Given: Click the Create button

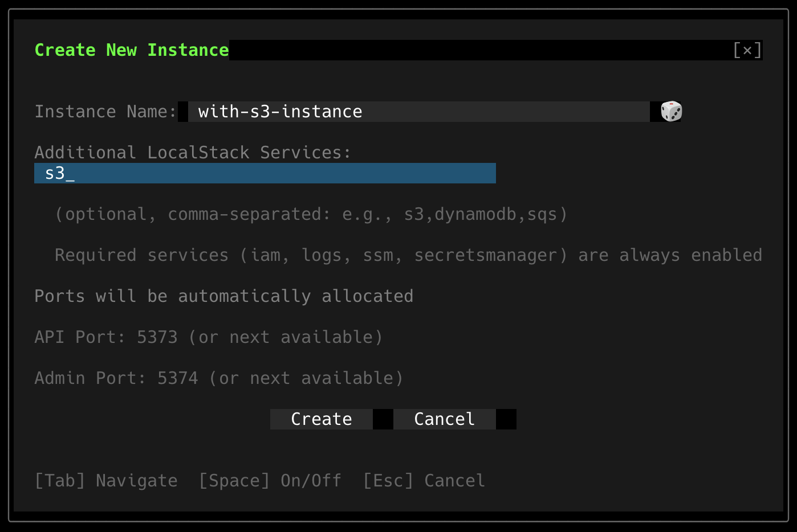Looking at the screenshot, I should click(x=321, y=419).
